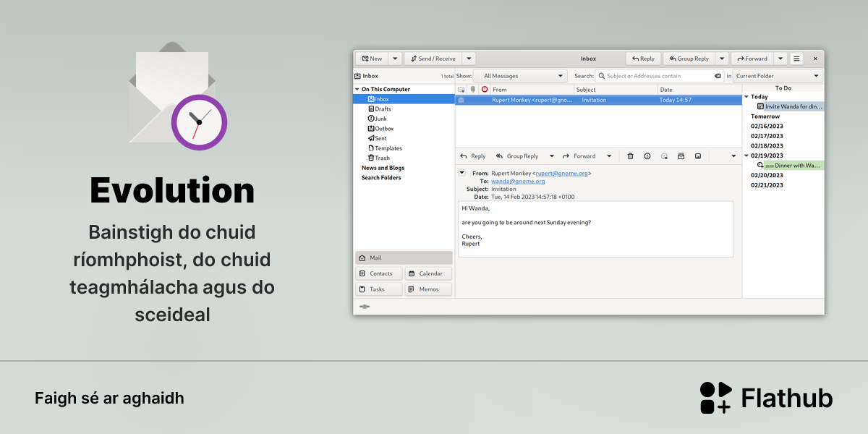Delete the message with the trash icon
The height and width of the screenshot is (434, 868).
(630, 156)
